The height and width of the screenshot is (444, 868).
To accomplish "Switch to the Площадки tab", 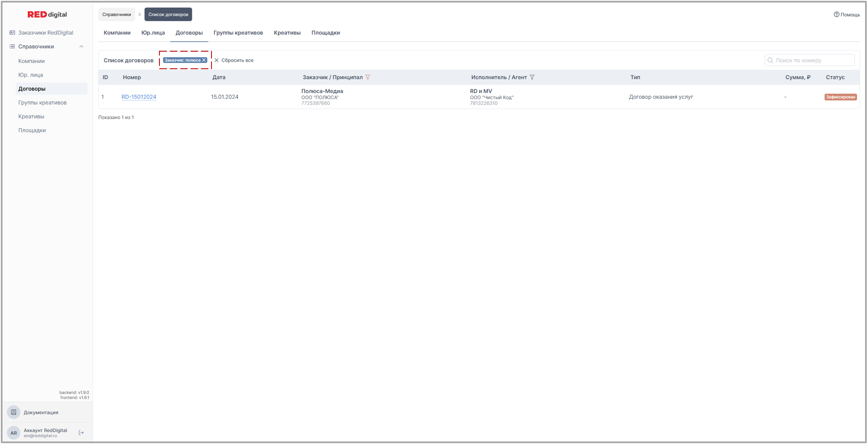I will (x=326, y=33).
